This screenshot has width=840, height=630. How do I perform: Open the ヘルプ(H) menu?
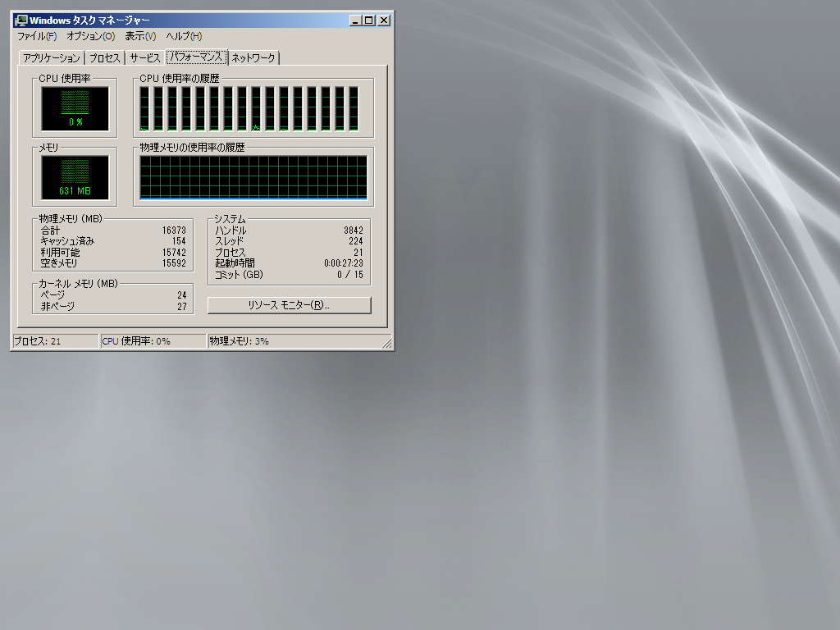pos(184,36)
